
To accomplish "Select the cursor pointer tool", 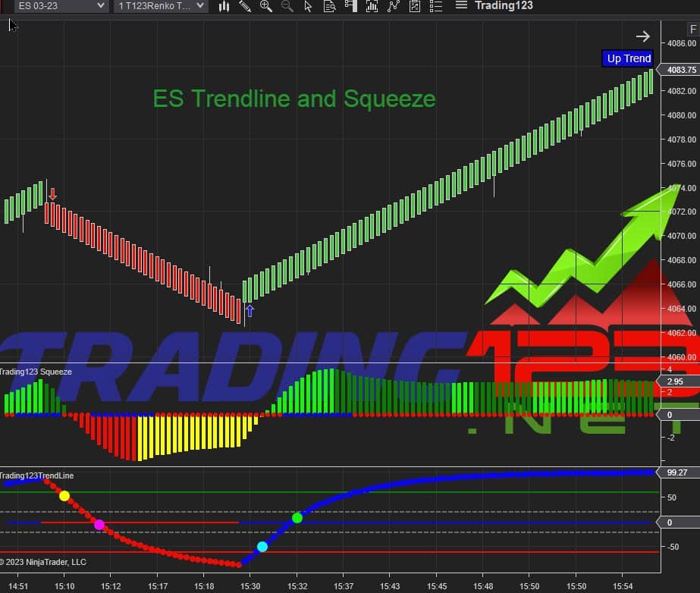I will [308, 6].
